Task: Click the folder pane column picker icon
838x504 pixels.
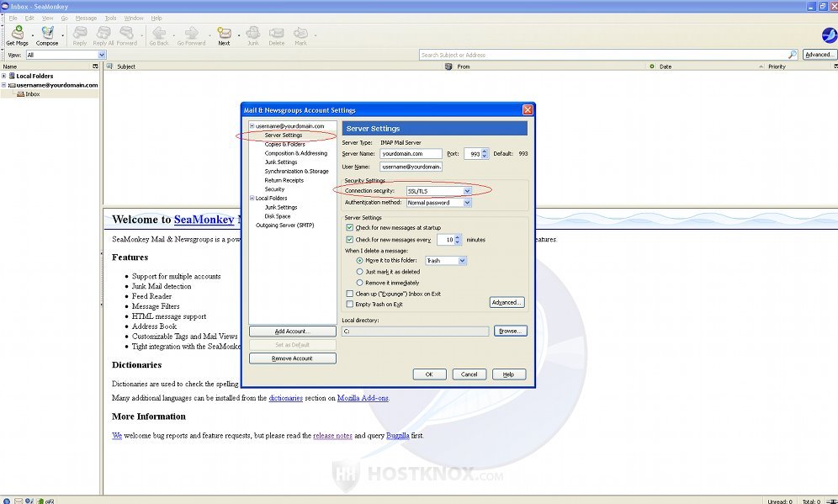Action: (x=95, y=66)
